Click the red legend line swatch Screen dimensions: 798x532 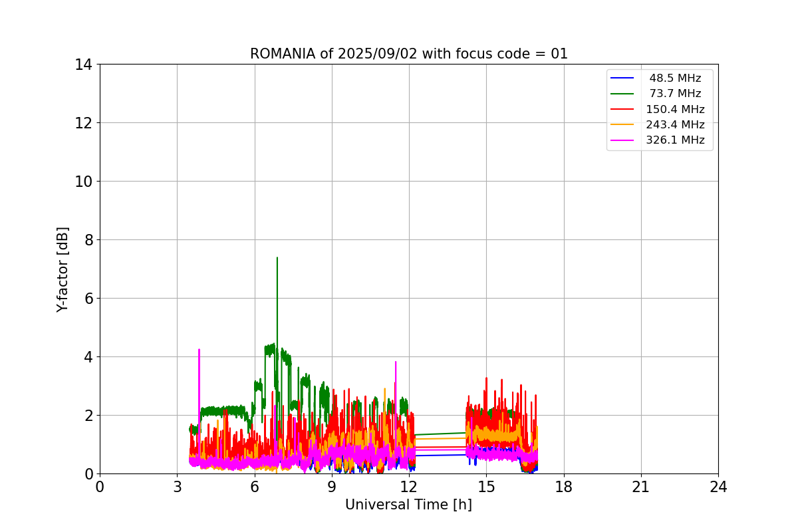click(x=622, y=109)
